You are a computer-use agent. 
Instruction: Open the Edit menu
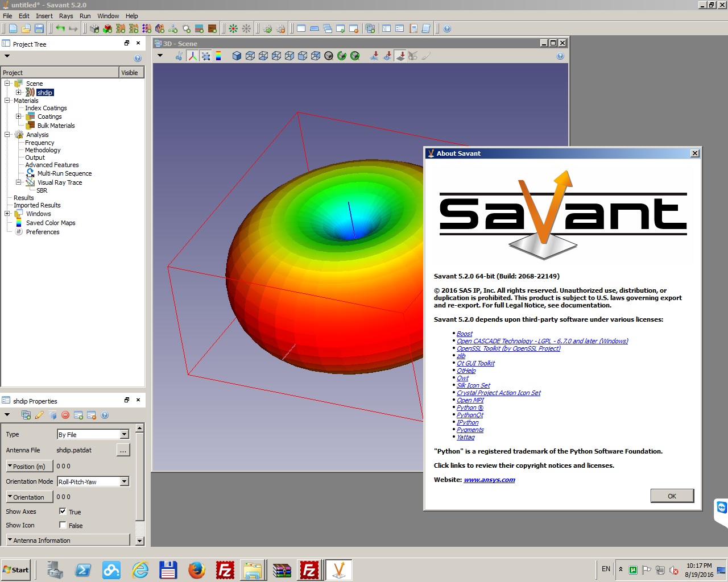pos(24,16)
